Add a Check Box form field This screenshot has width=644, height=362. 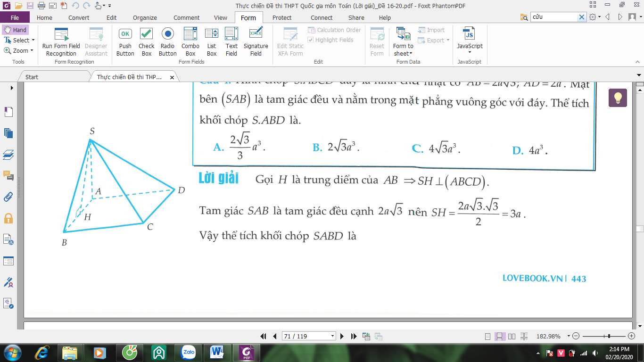[x=147, y=41]
